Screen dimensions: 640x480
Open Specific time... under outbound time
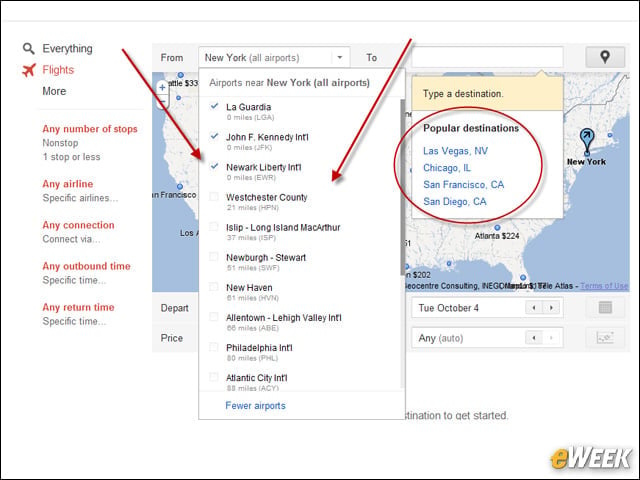[x=74, y=280]
